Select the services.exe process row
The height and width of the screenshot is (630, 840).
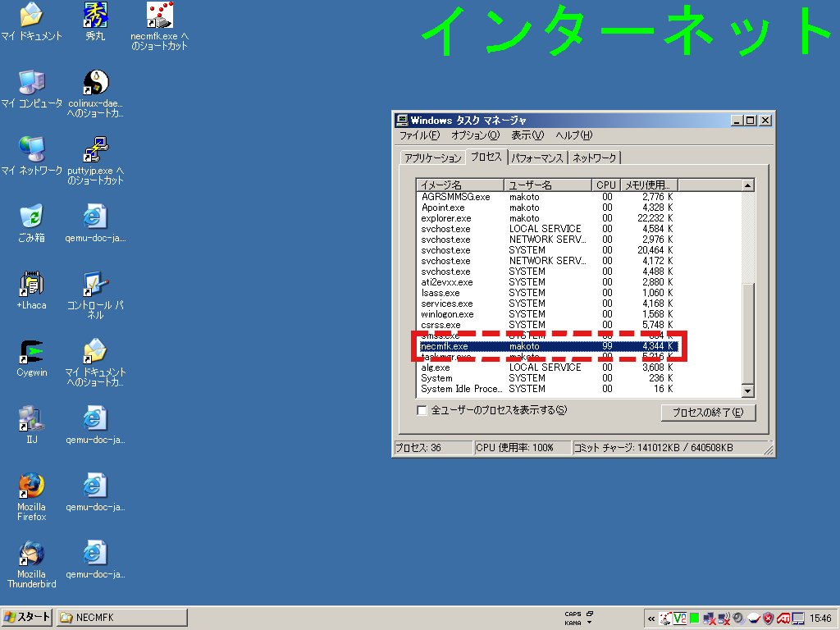[x=546, y=304]
